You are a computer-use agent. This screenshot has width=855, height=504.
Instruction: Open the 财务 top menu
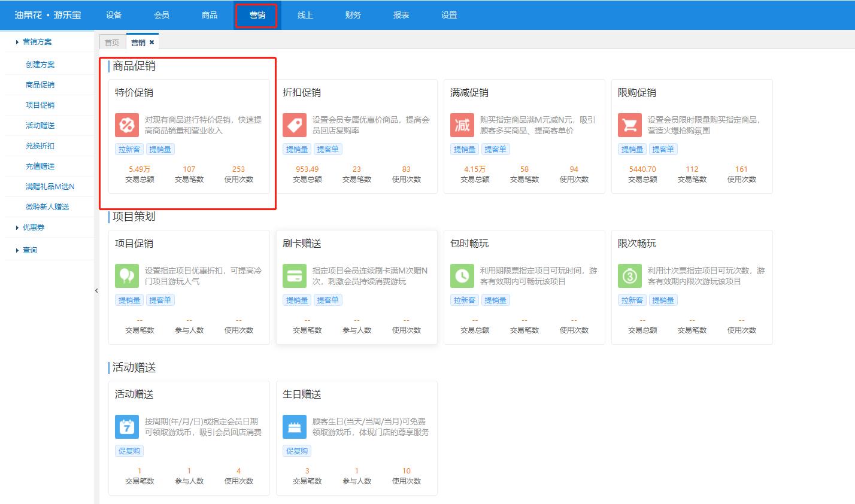pos(353,15)
